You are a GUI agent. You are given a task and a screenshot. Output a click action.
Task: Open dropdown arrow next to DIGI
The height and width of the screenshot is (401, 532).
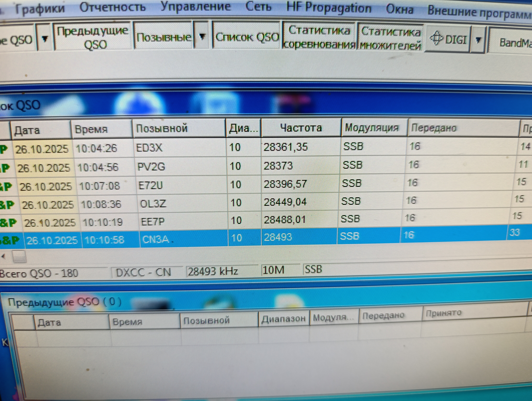coord(478,40)
